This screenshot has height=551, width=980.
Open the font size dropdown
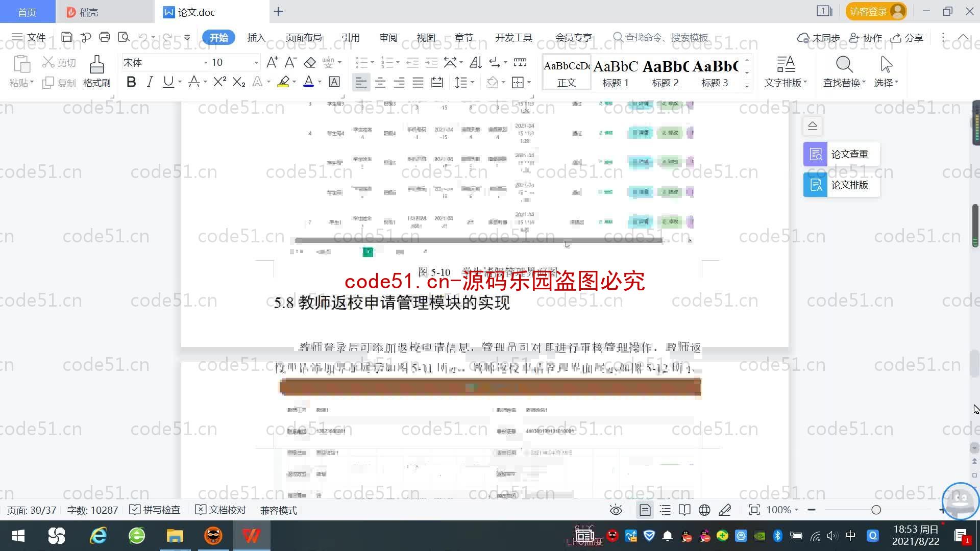256,63
